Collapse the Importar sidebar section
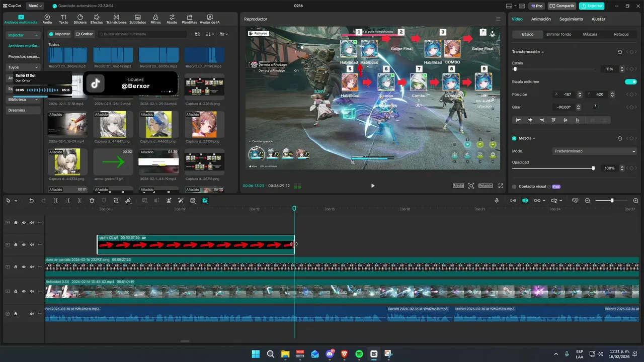This screenshot has height=362, width=644. [36, 35]
